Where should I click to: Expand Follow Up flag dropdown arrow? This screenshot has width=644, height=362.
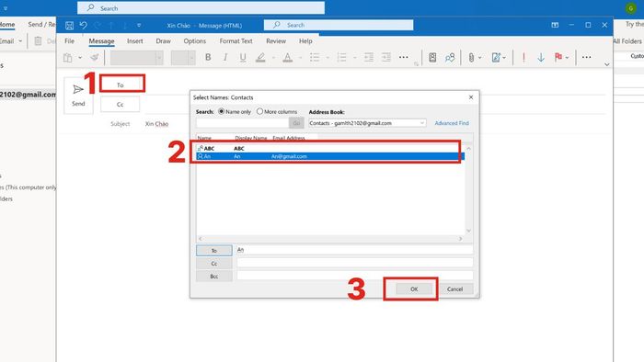(568, 58)
